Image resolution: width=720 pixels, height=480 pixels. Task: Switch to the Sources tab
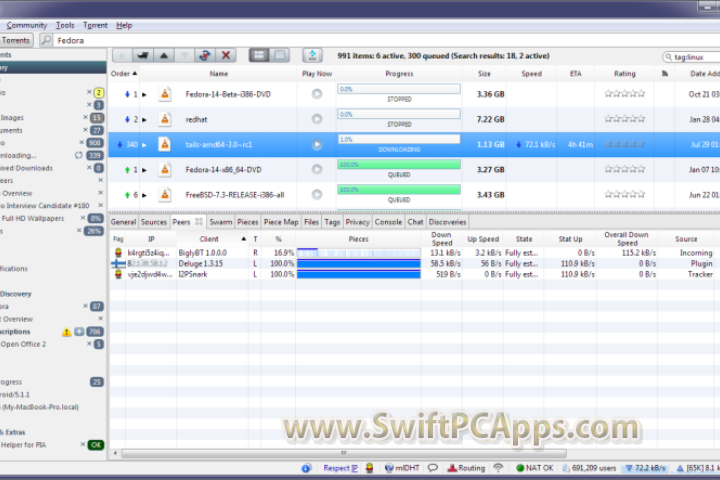pos(153,222)
